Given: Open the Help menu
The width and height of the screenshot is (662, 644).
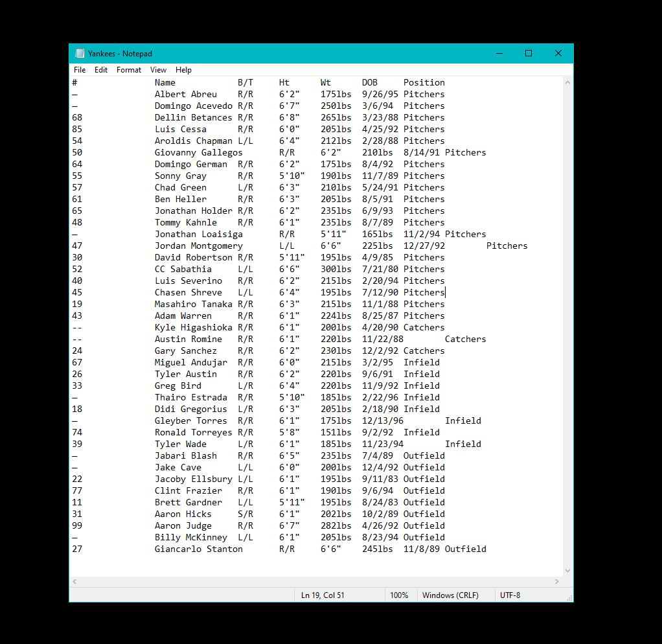Looking at the screenshot, I should (183, 69).
